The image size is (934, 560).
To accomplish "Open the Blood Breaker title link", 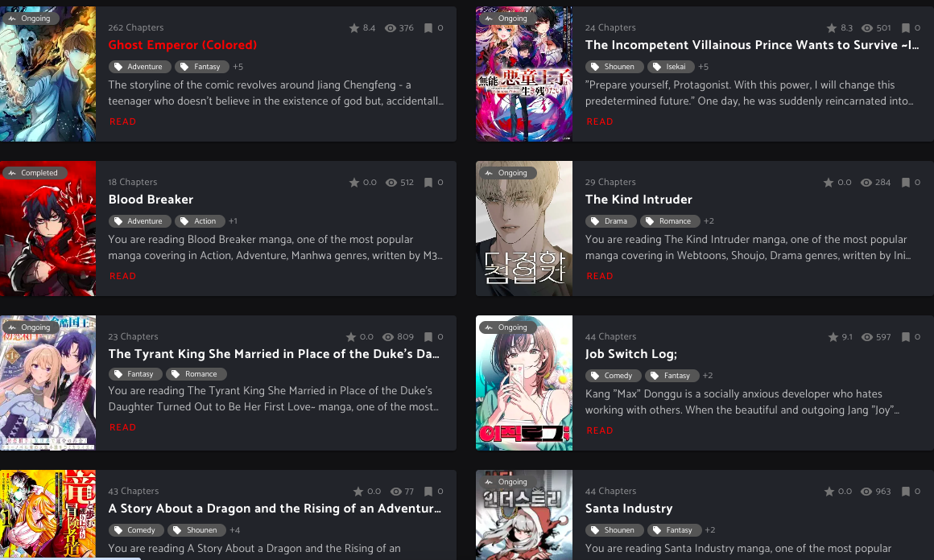I will (151, 200).
